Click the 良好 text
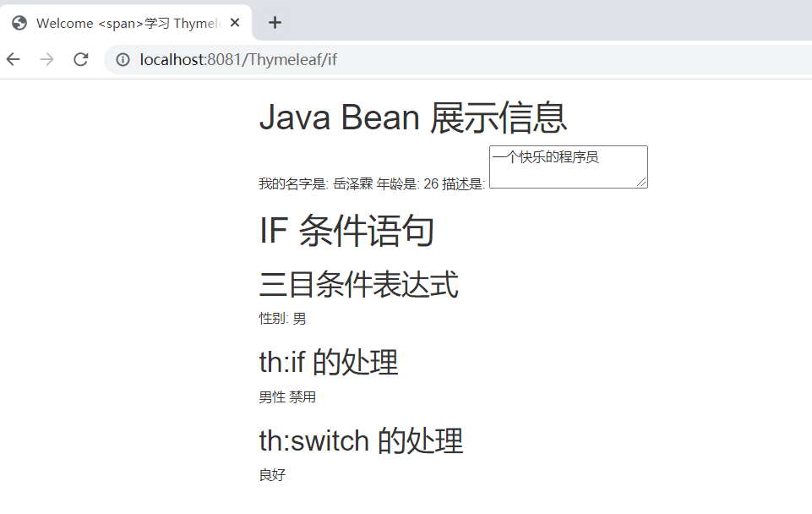This screenshot has height=514, width=812. coord(270,474)
